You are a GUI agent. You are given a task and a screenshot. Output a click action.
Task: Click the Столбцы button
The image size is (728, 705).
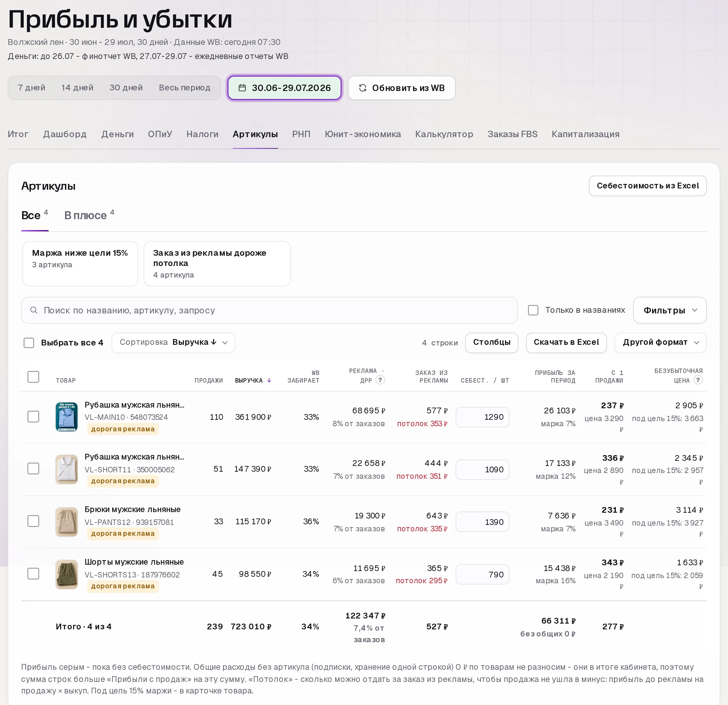pos(492,343)
